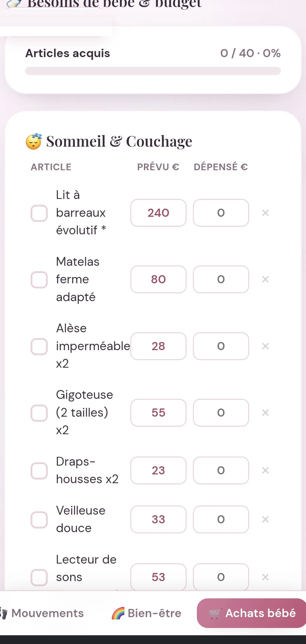Click the spent amount field for Matelas
The image size is (306, 644).
click(221, 279)
